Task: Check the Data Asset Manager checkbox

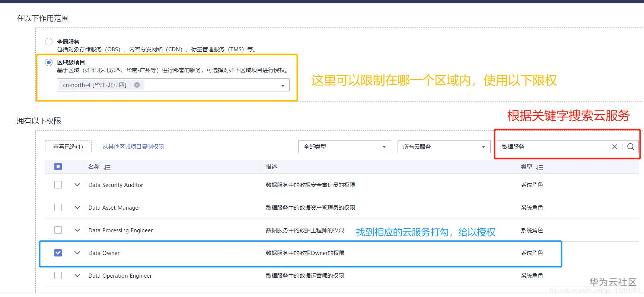Action: click(58, 207)
